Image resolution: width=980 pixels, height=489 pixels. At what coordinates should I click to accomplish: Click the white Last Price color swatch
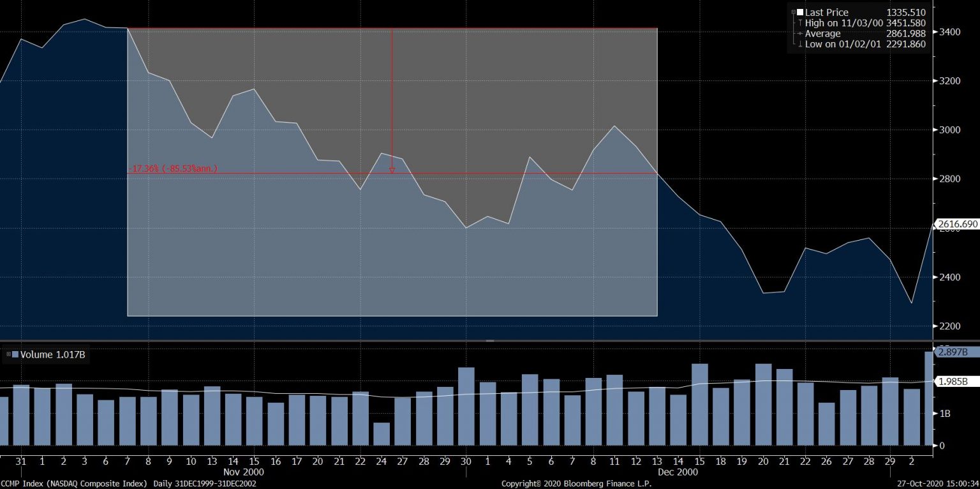pos(800,12)
